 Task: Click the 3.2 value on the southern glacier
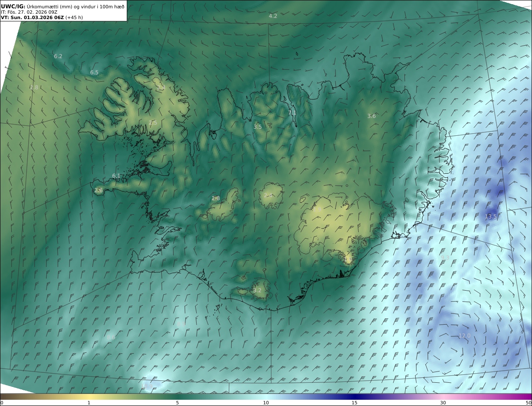[x=257, y=290]
